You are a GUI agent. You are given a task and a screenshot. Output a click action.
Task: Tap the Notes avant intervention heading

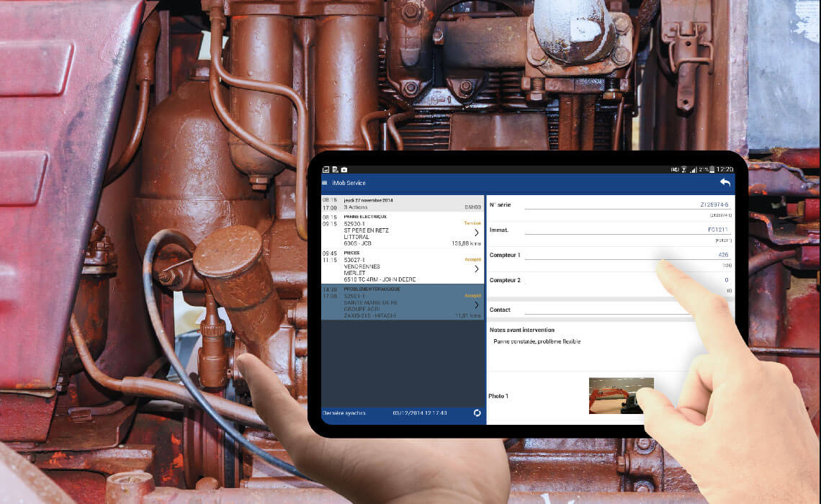point(521,330)
